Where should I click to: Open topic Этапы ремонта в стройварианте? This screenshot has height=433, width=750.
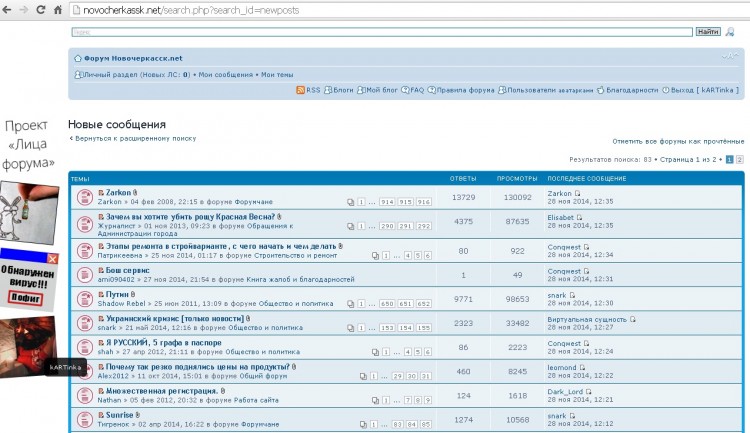pos(221,246)
